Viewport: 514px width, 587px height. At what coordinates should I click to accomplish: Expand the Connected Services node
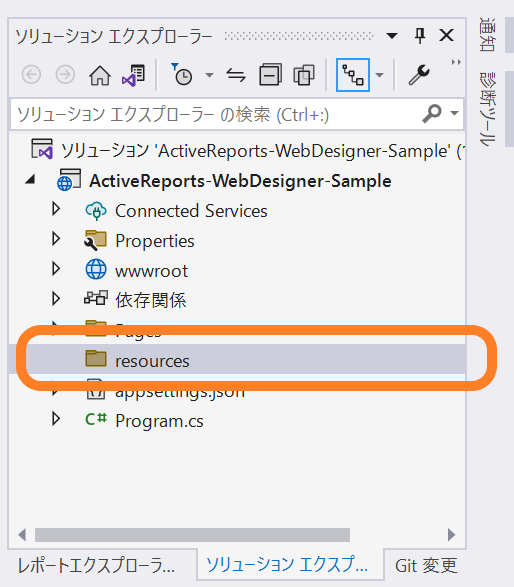tap(56, 209)
